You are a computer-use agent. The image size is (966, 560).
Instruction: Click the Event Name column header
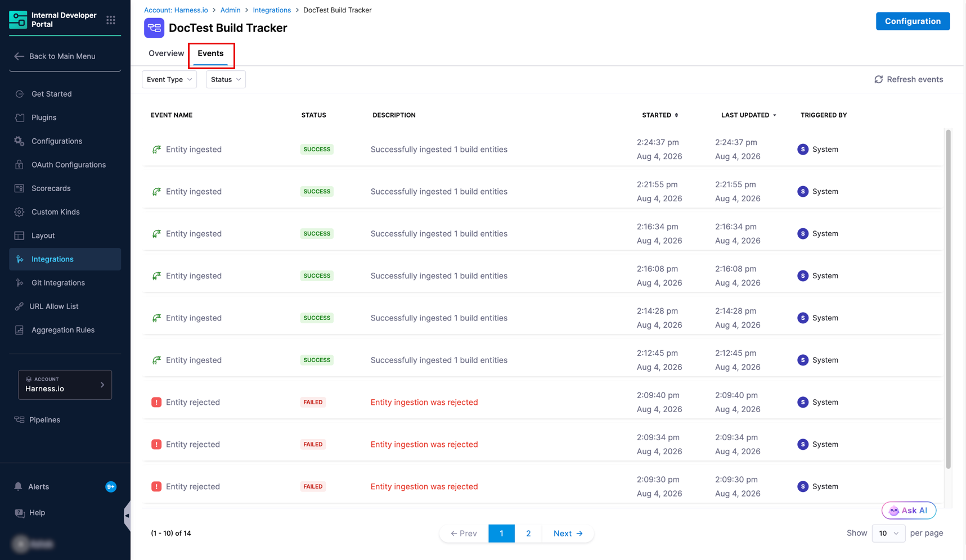click(172, 115)
